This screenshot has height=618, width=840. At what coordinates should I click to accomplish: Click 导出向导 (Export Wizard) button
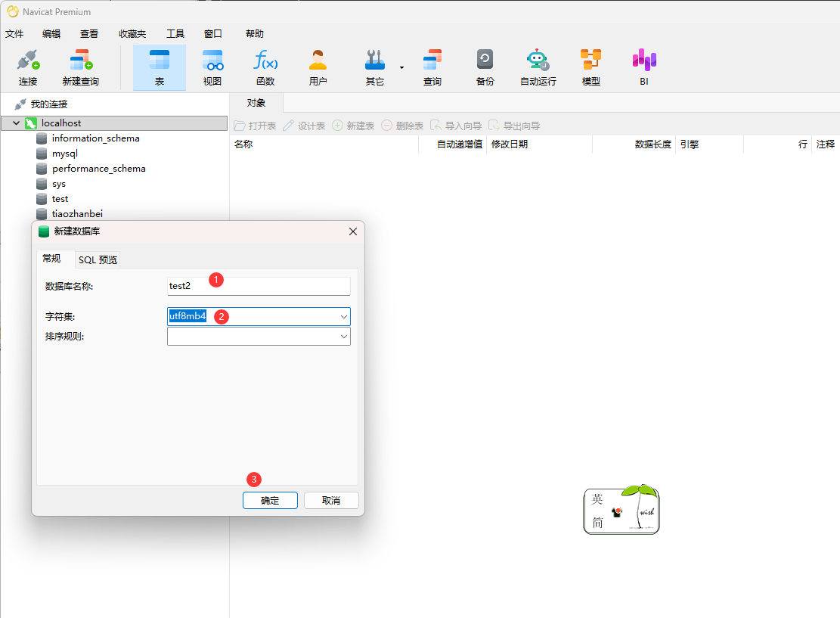(x=514, y=126)
